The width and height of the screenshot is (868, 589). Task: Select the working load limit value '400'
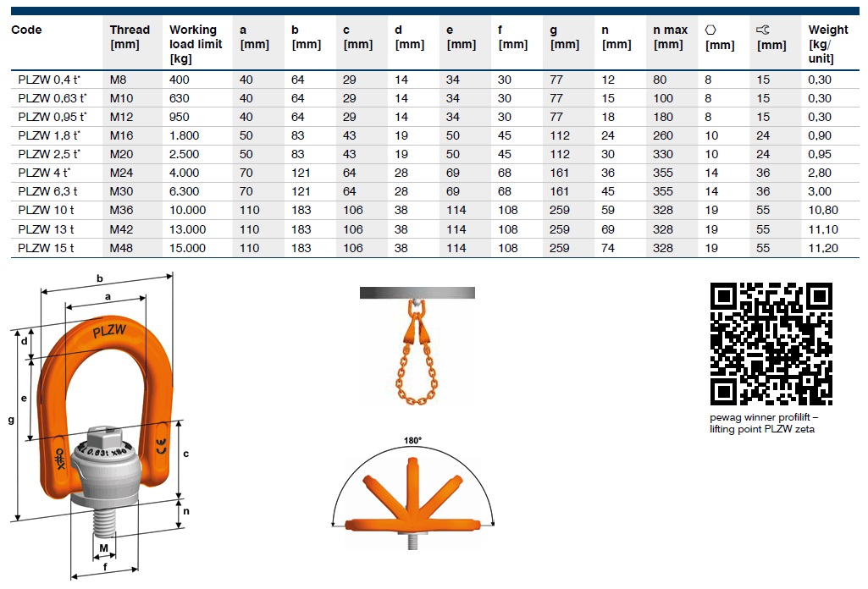180,80
